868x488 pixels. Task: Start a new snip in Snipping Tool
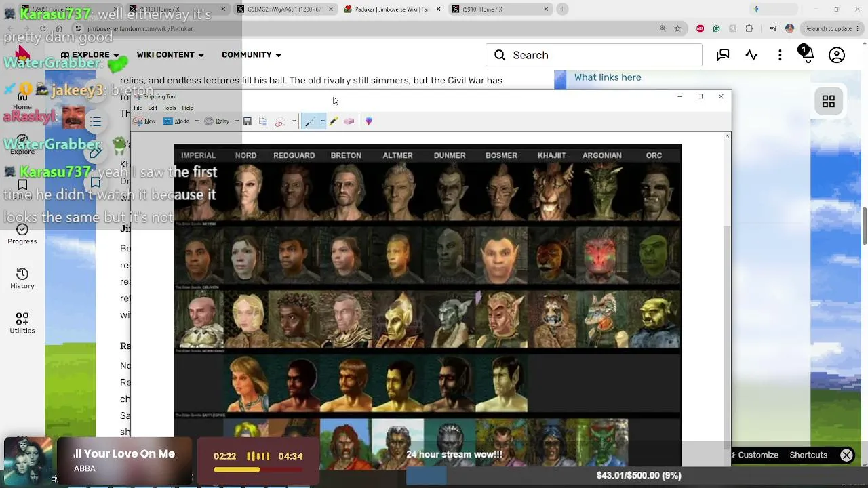pyautogui.click(x=144, y=121)
